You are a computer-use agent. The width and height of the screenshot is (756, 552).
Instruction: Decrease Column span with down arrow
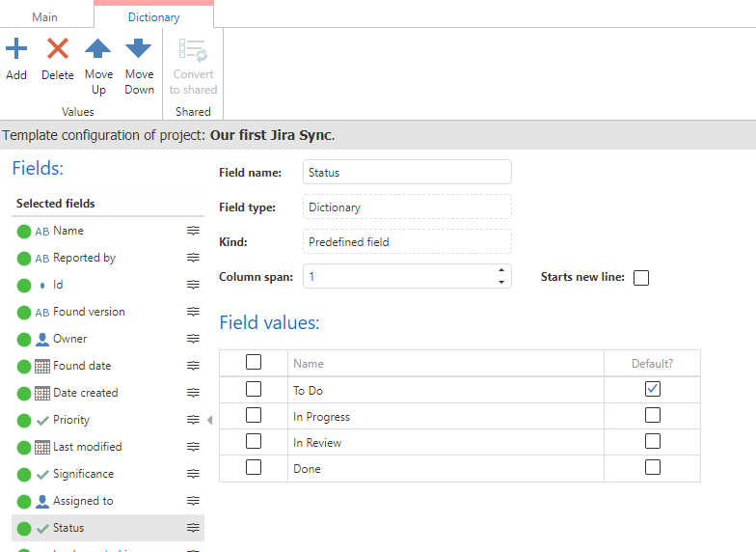click(500, 282)
